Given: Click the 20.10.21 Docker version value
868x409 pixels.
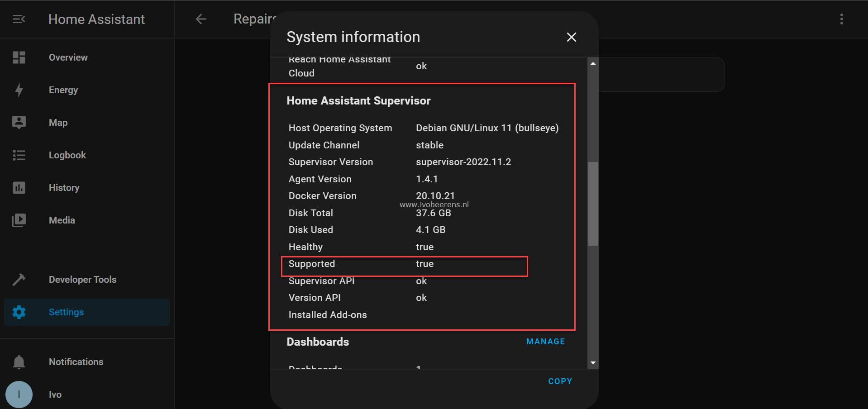Looking at the screenshot, I should (435, 196).
